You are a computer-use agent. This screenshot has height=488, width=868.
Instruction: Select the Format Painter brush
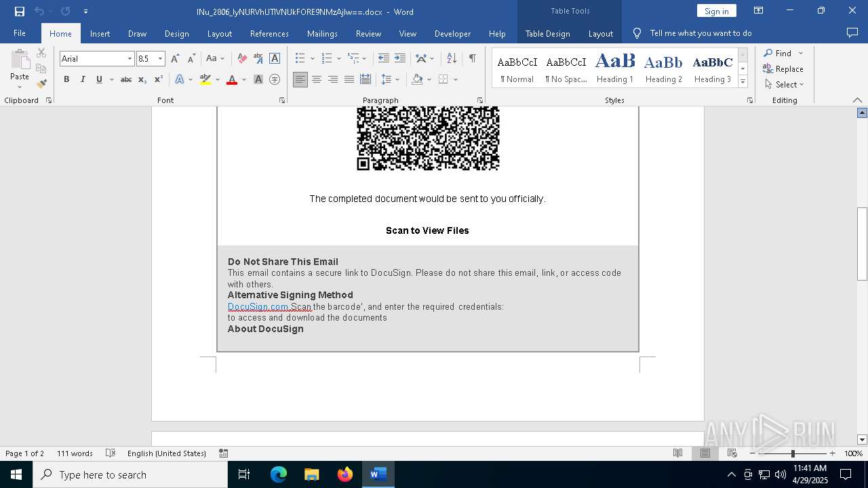(x=41, y=84)
